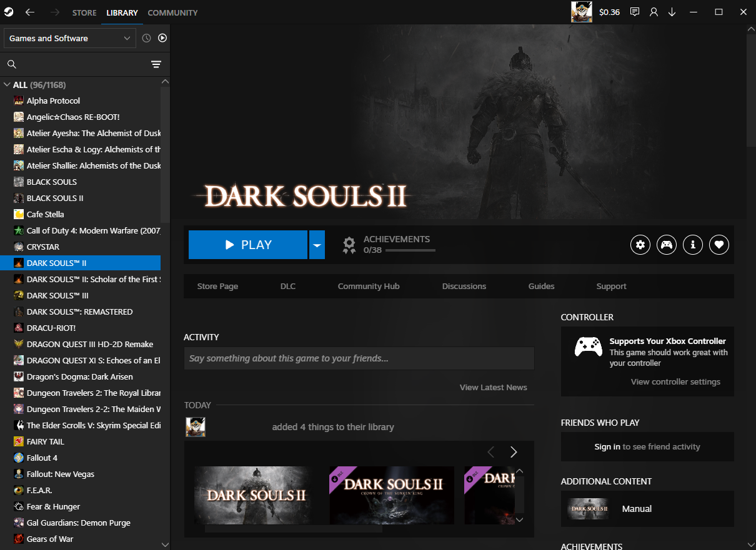Open the Guides page

541,286
